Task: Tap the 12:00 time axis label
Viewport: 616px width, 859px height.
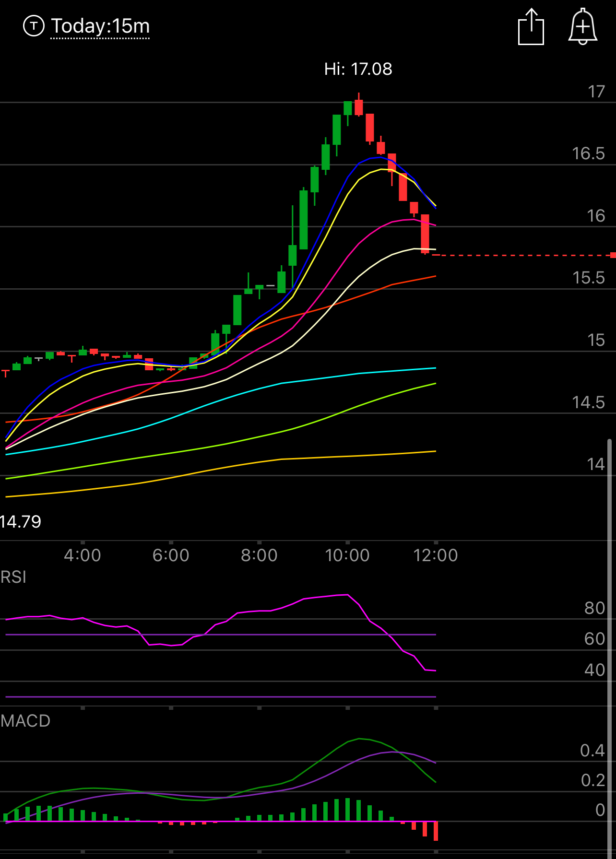Action: click(x=436, y=555)
